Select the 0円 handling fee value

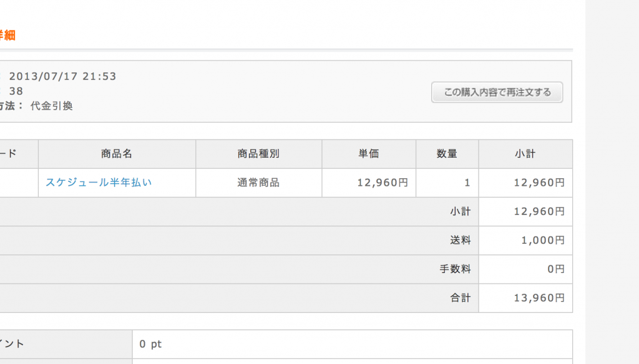pos(555,269)
